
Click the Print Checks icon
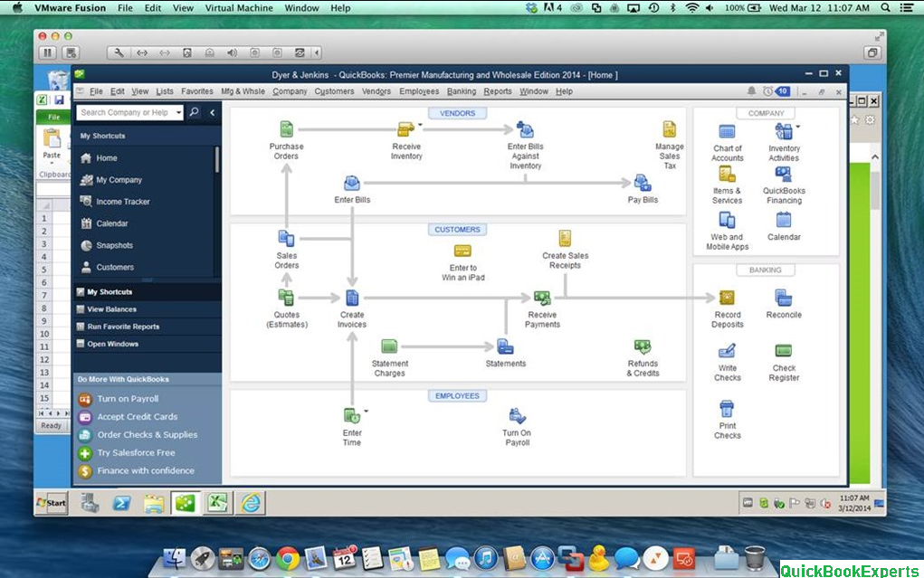coord(728,408)
